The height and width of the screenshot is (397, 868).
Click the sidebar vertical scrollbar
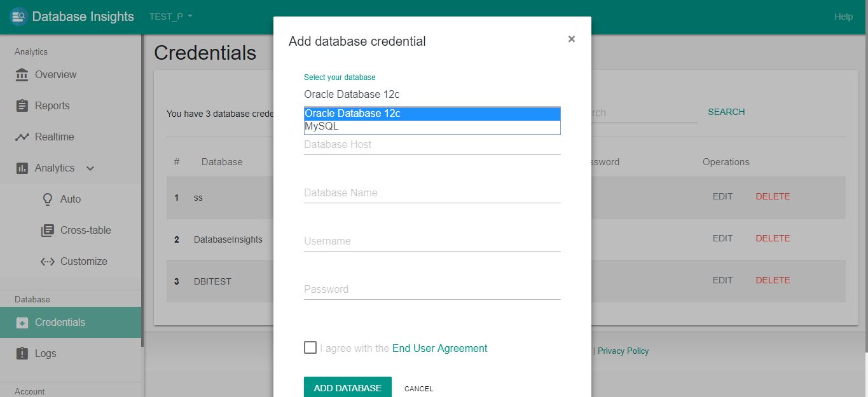click(x=143, y=191)
